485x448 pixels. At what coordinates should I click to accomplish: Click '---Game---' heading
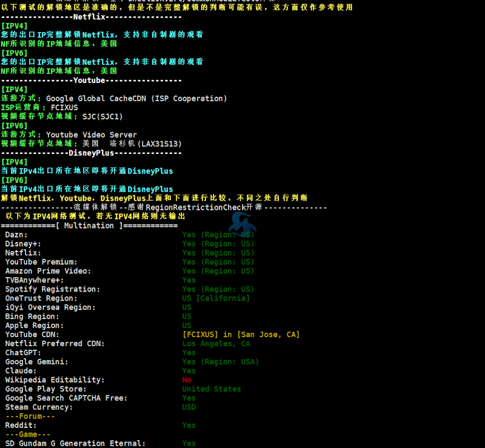point(27,435)
